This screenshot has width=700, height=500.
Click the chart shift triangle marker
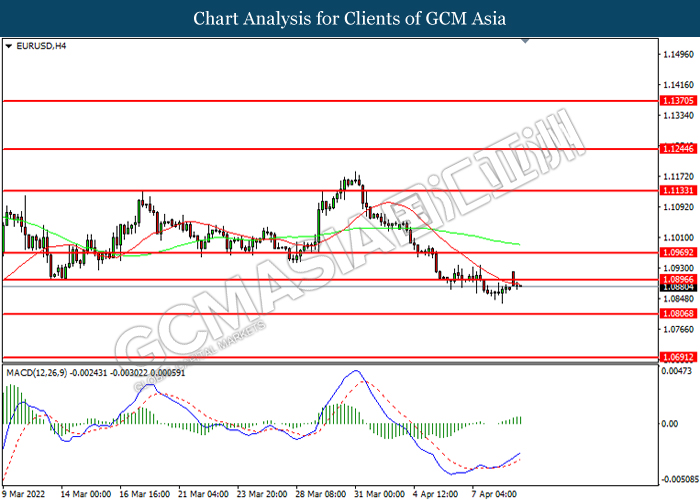point(525,41)
